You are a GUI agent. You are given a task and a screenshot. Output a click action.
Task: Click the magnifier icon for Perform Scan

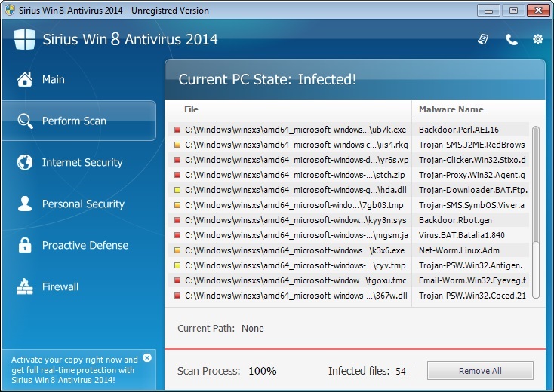[25, 121]
